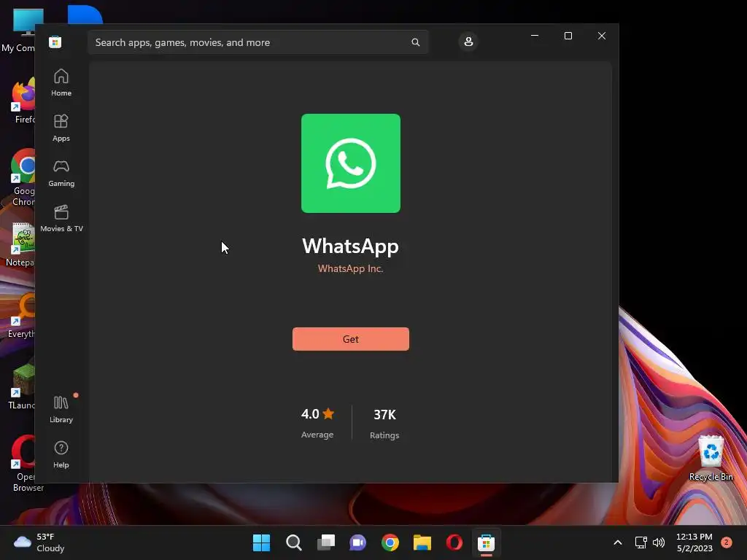
Task: Select the Google Chrome desktop shortcut
Action: (23, 178)
